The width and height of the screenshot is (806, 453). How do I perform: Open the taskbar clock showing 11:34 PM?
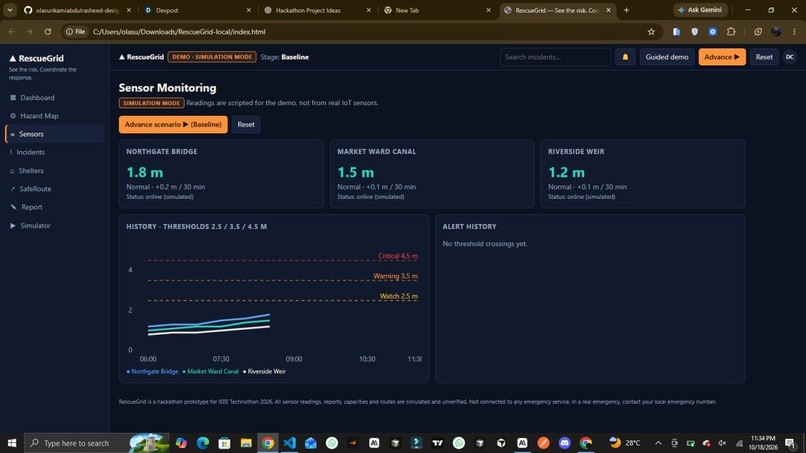(763, 443)
